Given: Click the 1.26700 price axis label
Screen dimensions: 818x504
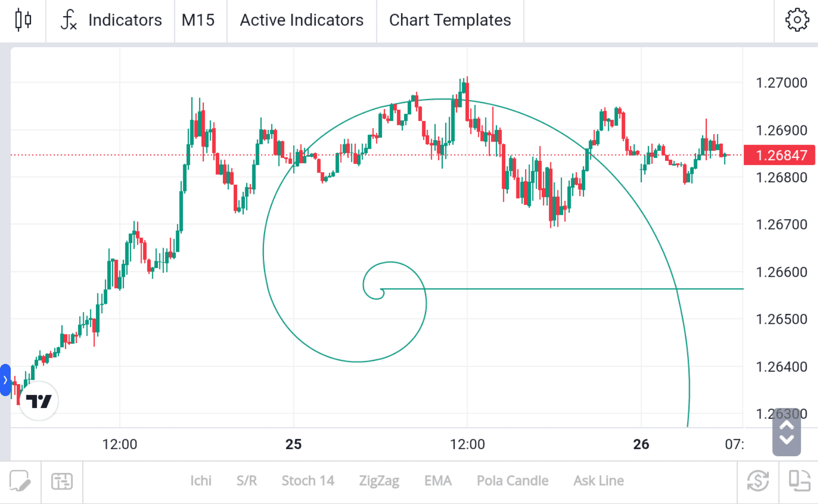Looking at the screenshot, I should [x=781, y=224].
